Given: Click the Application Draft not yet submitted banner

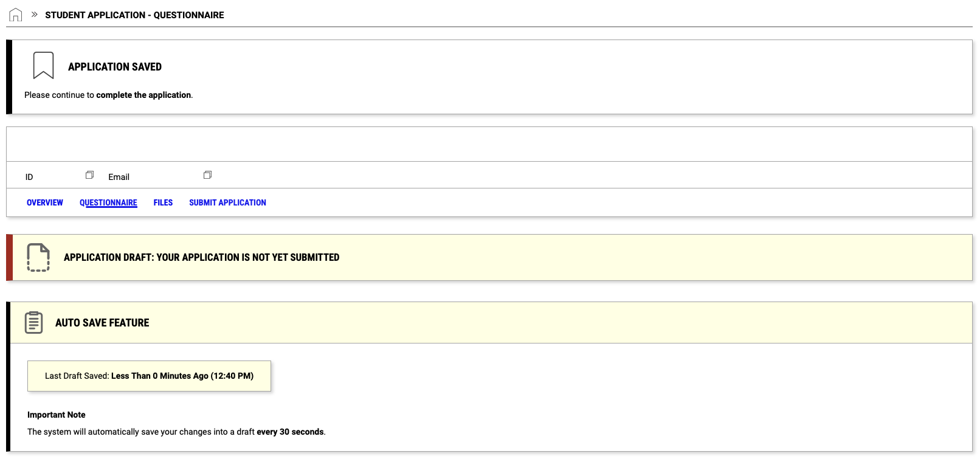Looking at the screenshot, I should (489, 257).
